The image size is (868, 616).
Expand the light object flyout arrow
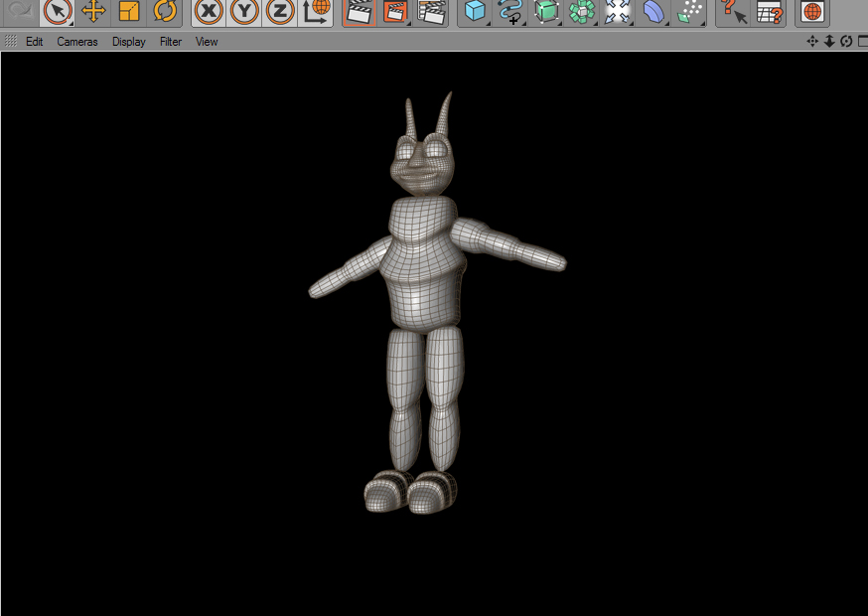tap(631, 23)
